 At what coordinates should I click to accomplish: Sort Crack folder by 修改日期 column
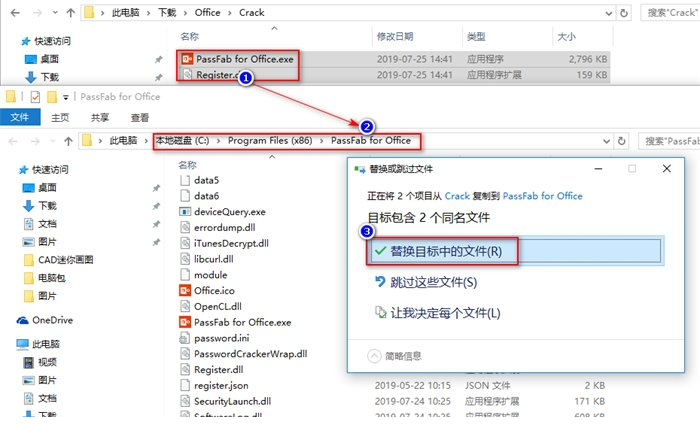pyautogui.click(x=395, y=37)
